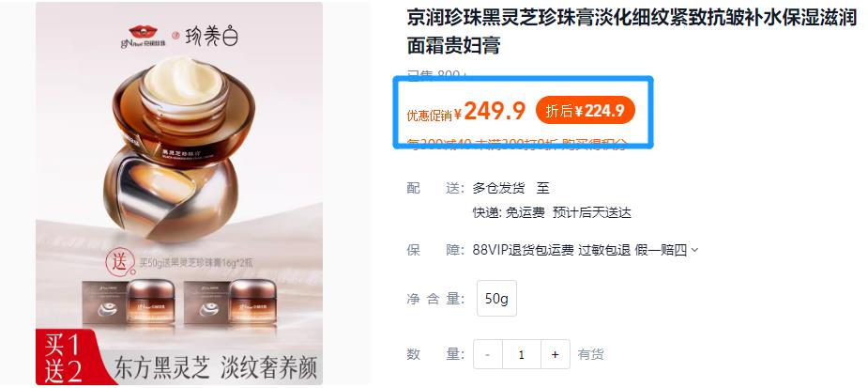
Task: Click the 88VIP退货包运费 guarantee text
Action: 523,250
